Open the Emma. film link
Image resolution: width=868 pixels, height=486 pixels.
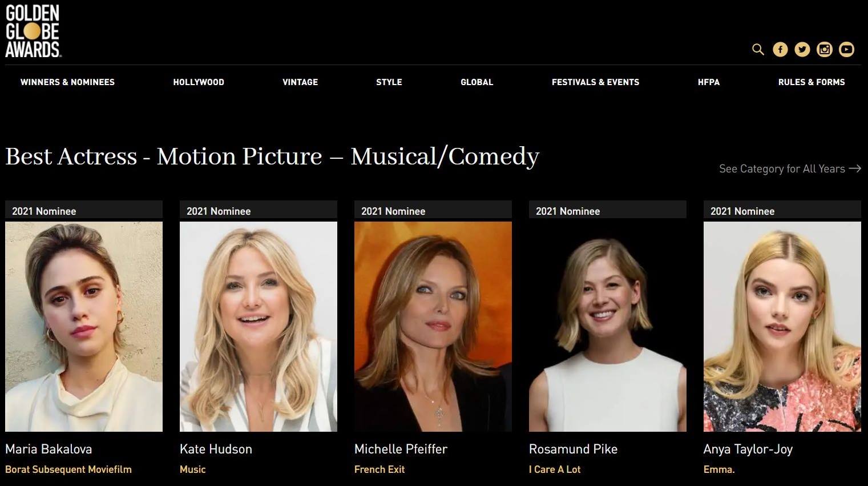tap(719, 469)
